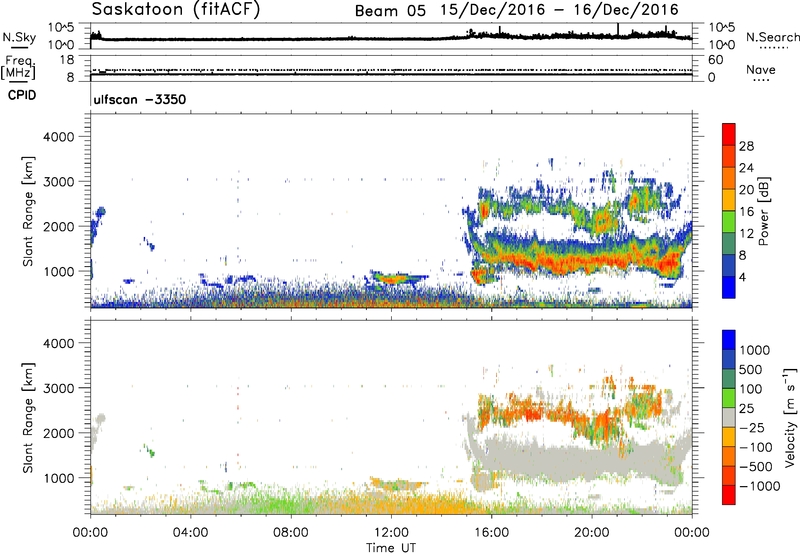Screen dimensions: 800x554
Task: Click the Nave axis '60' tick label
Action: 715,60
